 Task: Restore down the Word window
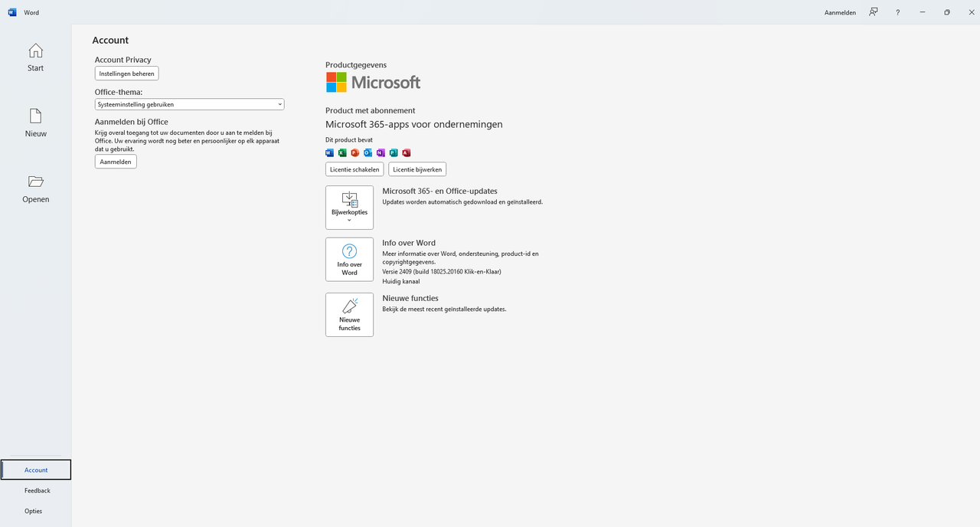947,12
